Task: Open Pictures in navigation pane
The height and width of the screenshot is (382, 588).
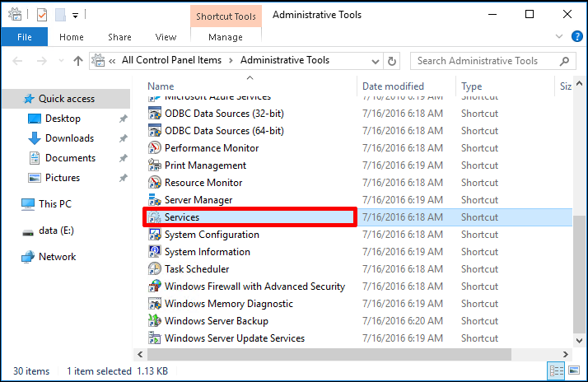Action: point(63,178)
